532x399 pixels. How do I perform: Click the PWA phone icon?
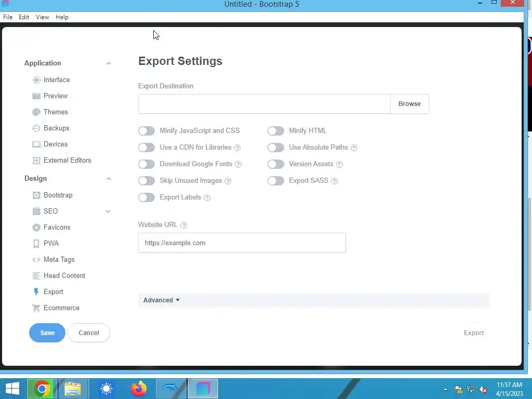[x=36, y=244]
